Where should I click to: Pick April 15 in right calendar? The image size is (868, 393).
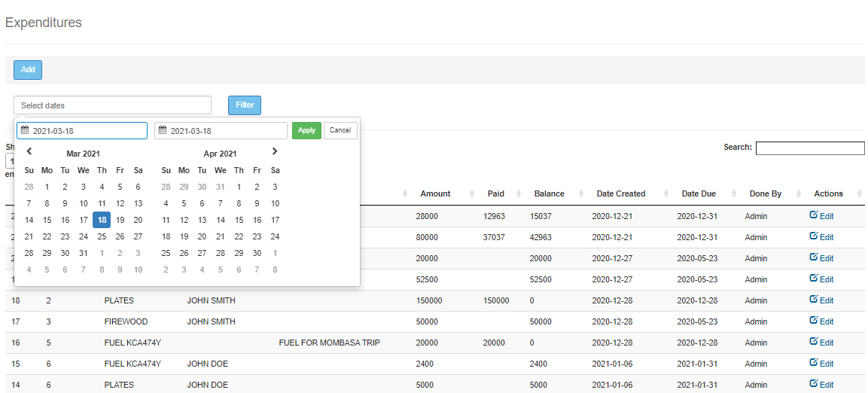tap(239, 220)
